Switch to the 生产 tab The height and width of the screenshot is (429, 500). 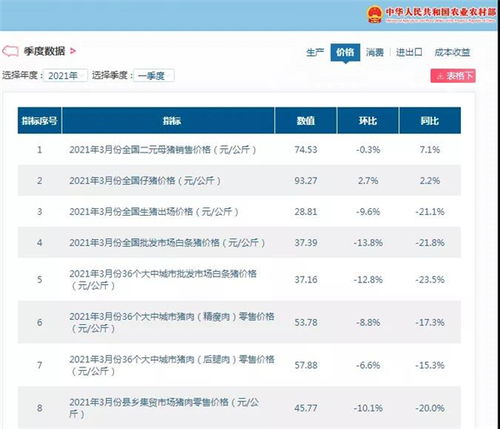pyautogui.click(x=315, y=52)
